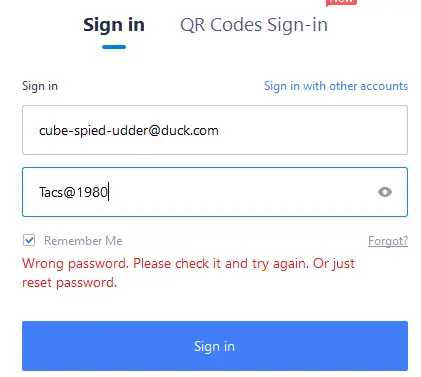
Task: Click the red Wrong password error message
Action: click(188, 273)
